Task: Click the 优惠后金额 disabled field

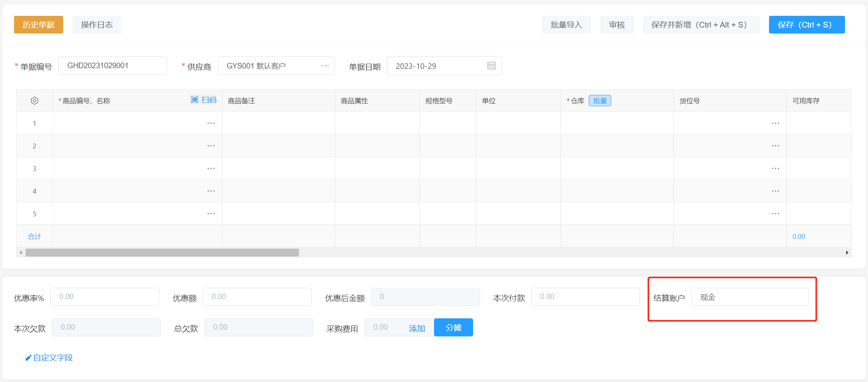Action: (425, 297)
